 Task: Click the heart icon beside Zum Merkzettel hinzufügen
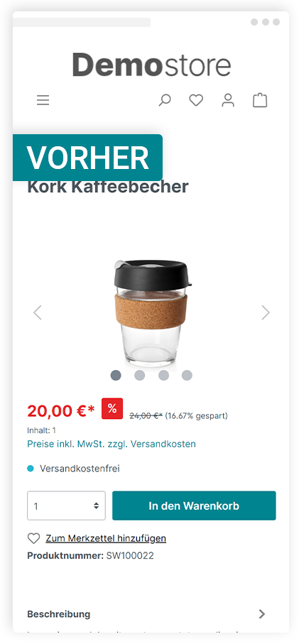[x=33, y=538]
